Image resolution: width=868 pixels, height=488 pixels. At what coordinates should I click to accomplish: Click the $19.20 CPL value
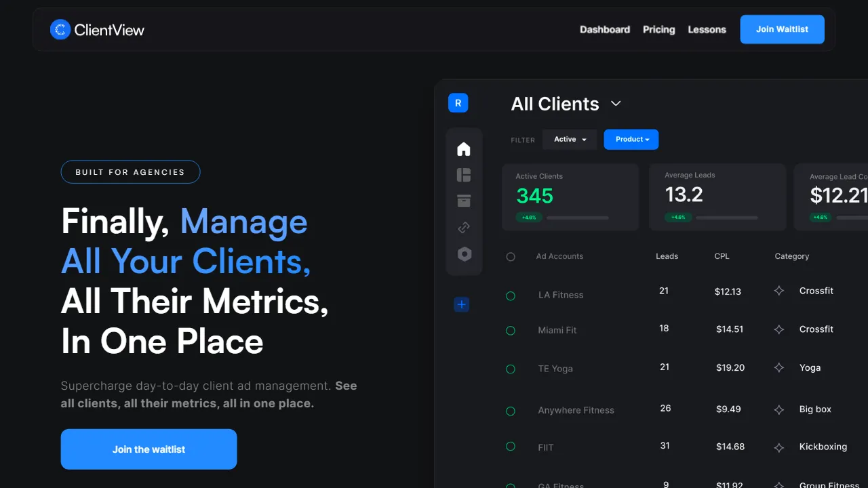pos(730,367)
